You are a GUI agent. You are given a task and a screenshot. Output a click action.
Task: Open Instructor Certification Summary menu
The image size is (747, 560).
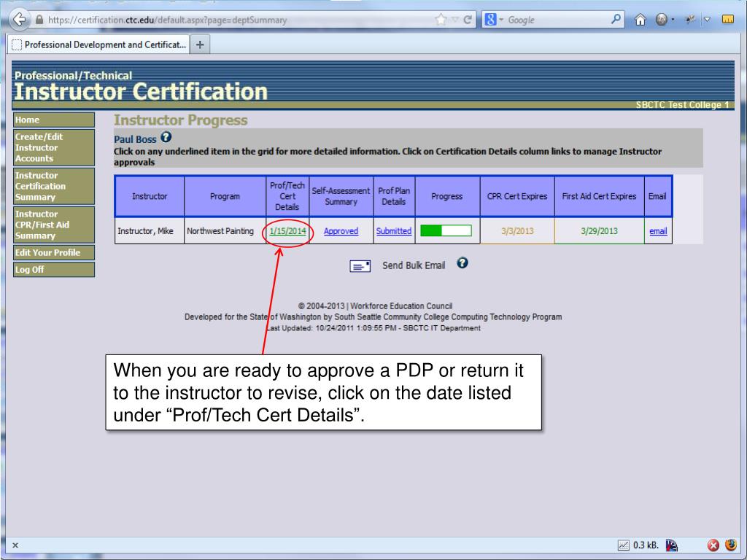[x=54, y=186]
